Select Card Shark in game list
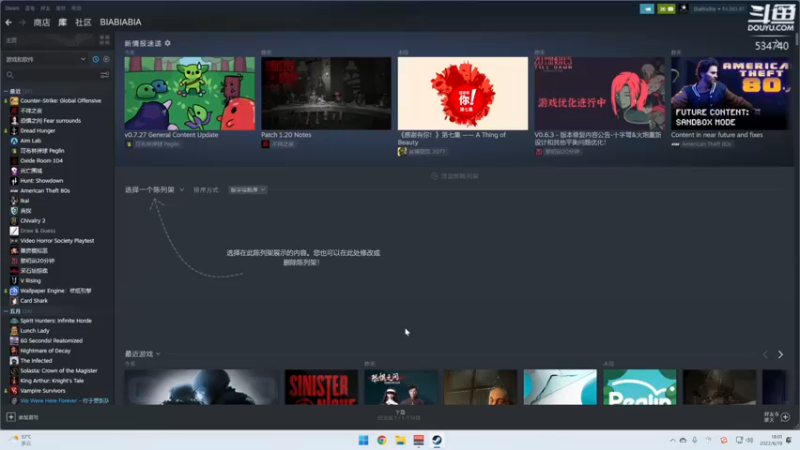 tap(34, 301)
